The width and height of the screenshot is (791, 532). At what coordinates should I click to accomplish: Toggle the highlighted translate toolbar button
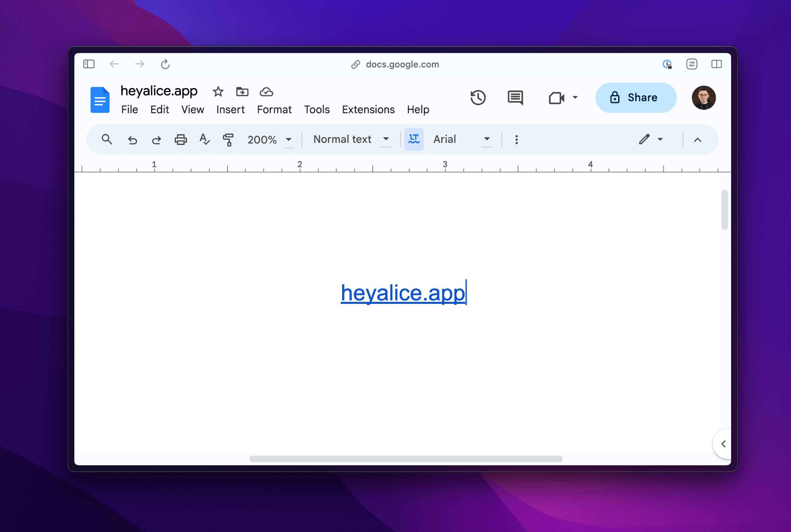tap(414, 139)
